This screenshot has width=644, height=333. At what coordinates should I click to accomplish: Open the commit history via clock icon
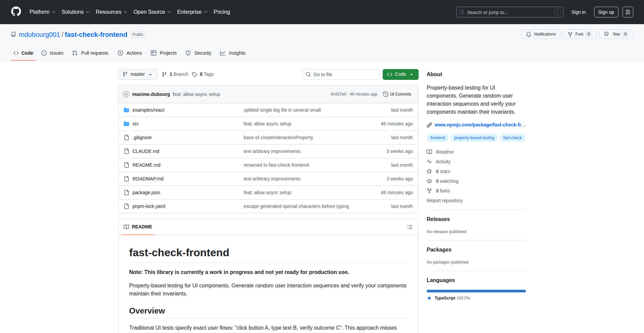point(385,94)
